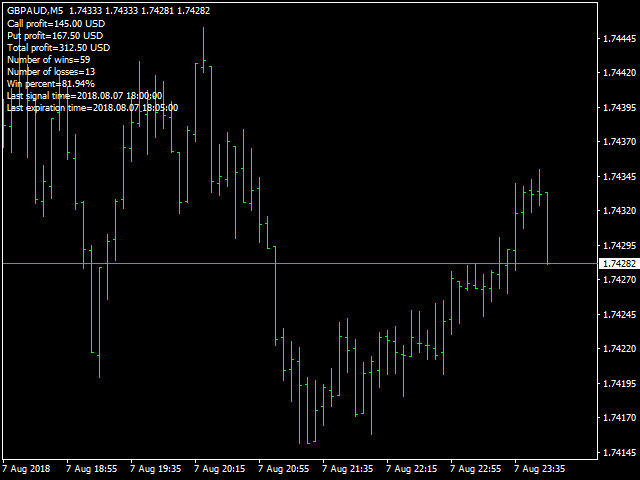
Task: Click the 7 Aug 19:35 time label
Action: click(156, 469)
